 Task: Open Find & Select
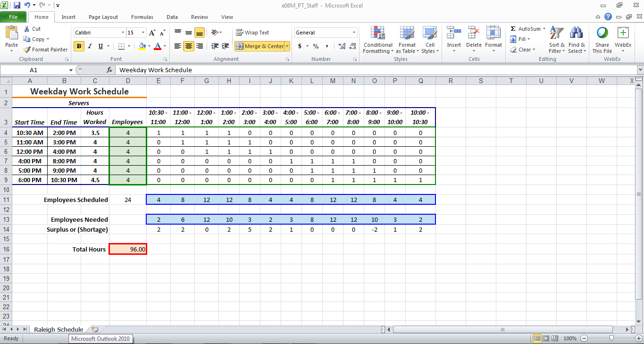click(x=576, y=40)
